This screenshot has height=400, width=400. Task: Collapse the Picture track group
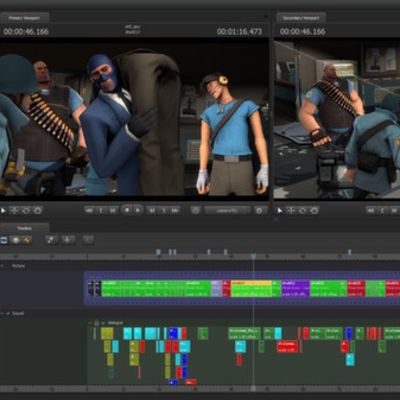[3, 266]
